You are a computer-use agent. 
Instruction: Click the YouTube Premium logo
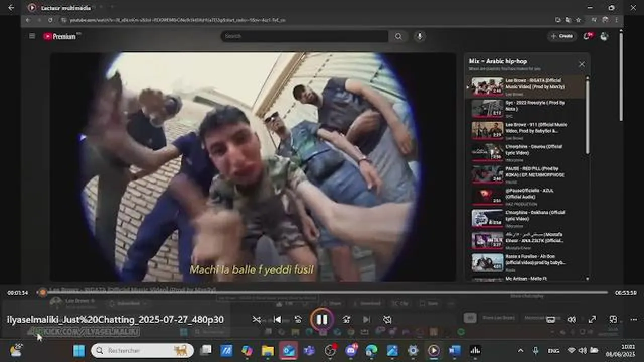coord(59,36)
